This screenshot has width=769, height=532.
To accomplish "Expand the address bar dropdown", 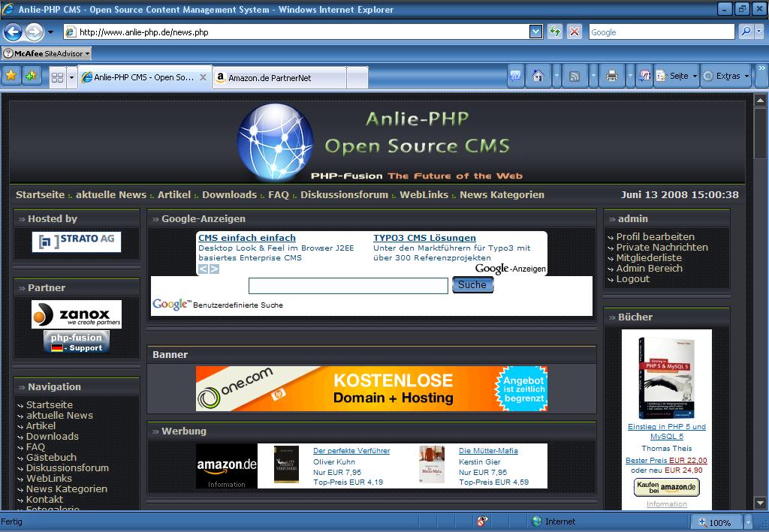I will (535, 32).
